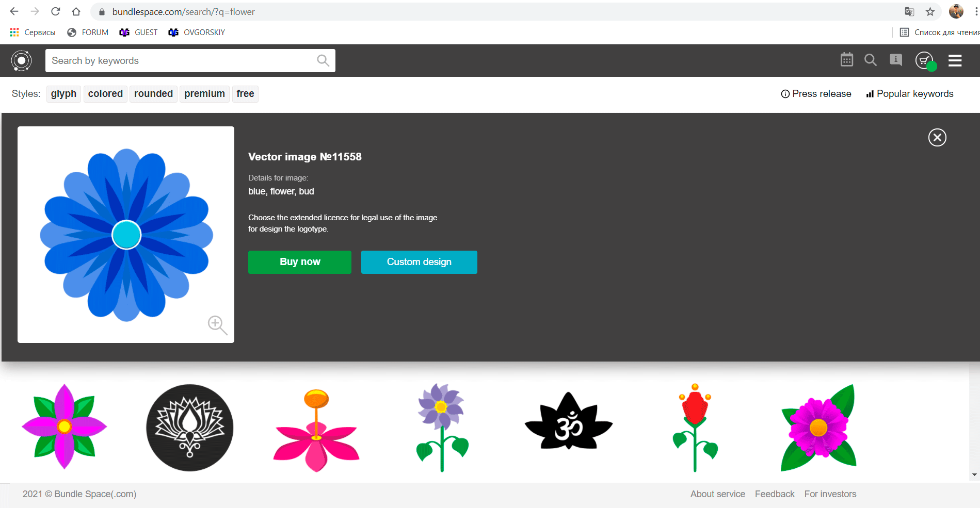
Task: Open the calendar icon in the header
Action: click(x=846, y=60)
